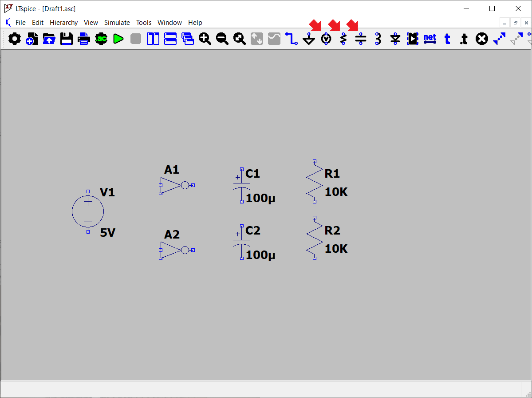
Task: Select the draw wire tool
Action: pos(292,39)
